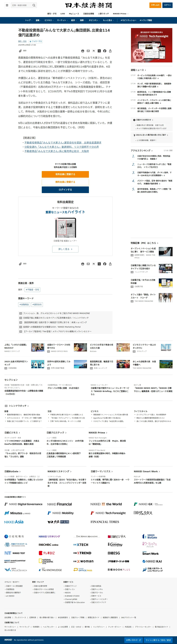Screen dimensions: 177x644
Task: Open the Minutes by NIKKEI logo
Action: 17,513
